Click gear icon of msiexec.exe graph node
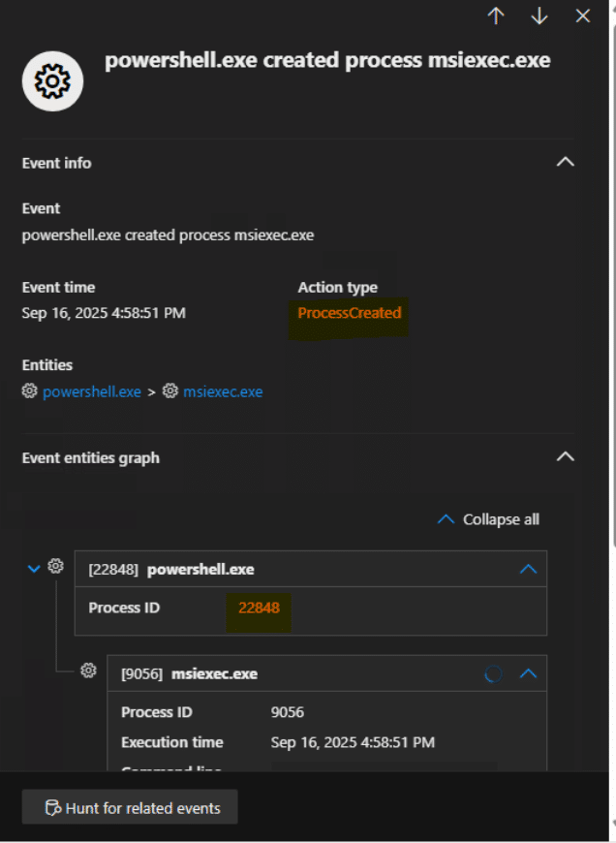 point(88,671)
